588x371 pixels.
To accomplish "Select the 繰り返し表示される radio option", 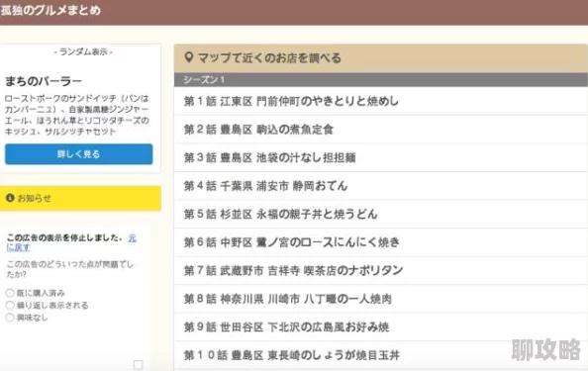I will pyautogui.click(x=10, y=305).
